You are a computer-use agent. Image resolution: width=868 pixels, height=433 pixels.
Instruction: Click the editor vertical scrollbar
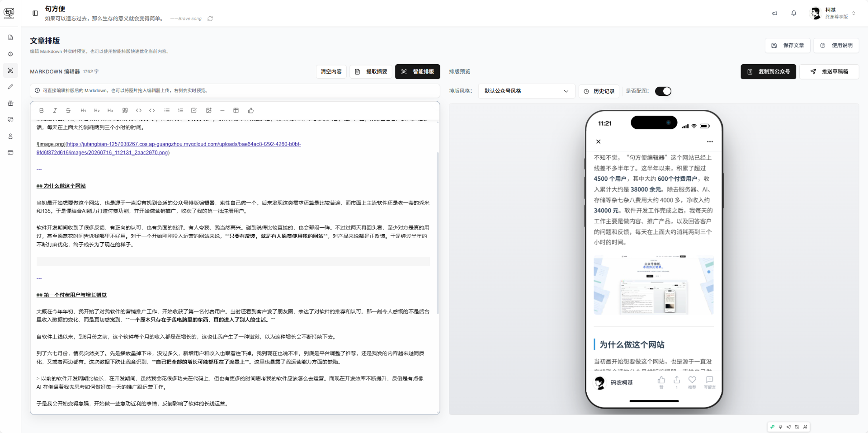pyautogui.click(x=438, y=233)
